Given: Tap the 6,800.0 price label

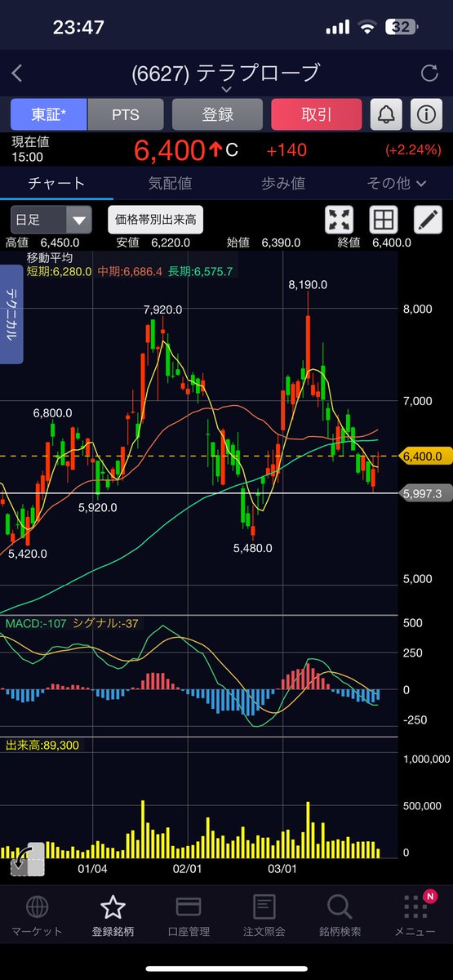Looking at the screenshot, I should (53, 413).
